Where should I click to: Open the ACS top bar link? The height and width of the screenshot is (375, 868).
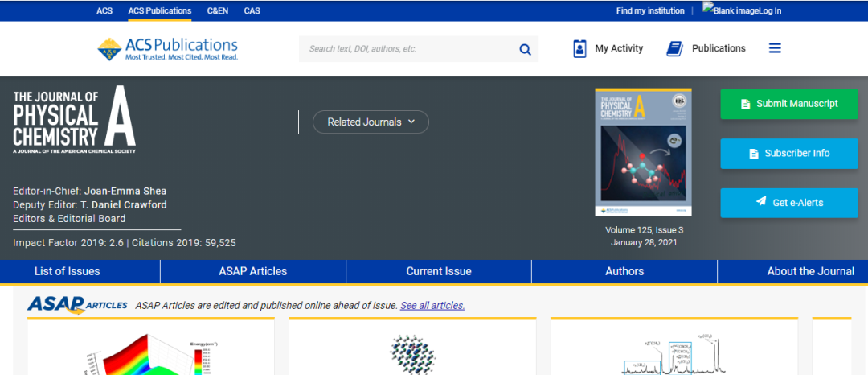coord(104,10)
